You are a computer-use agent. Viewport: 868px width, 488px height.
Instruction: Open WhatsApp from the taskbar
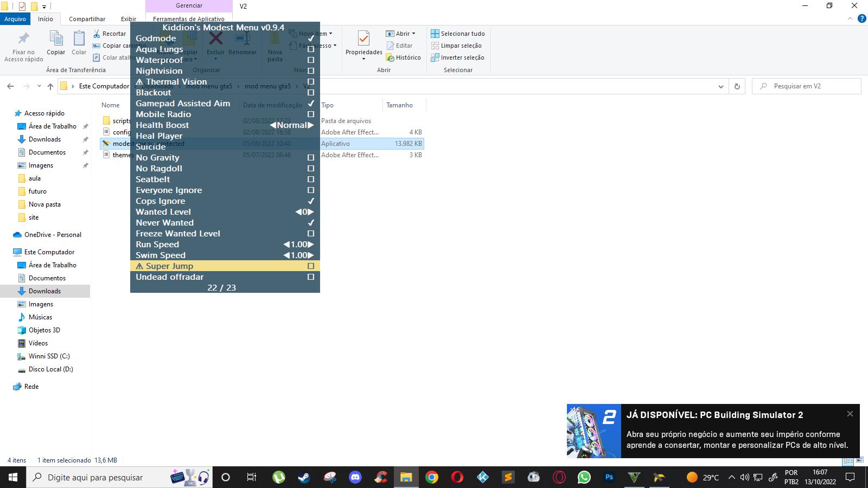pyautogui.click(x=584, y=477)
